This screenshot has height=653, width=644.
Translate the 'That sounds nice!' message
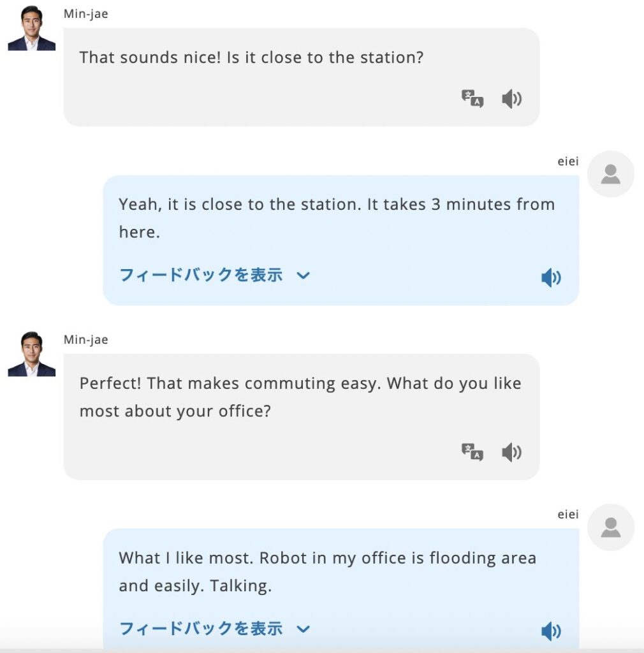pyautogui.click(x=472, y=99)
